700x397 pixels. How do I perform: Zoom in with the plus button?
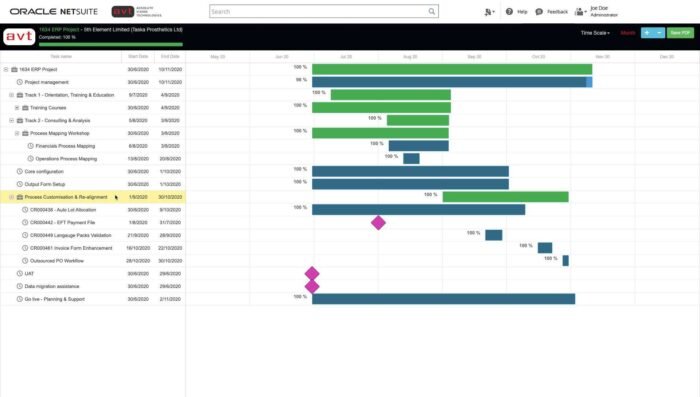(647, 33)
